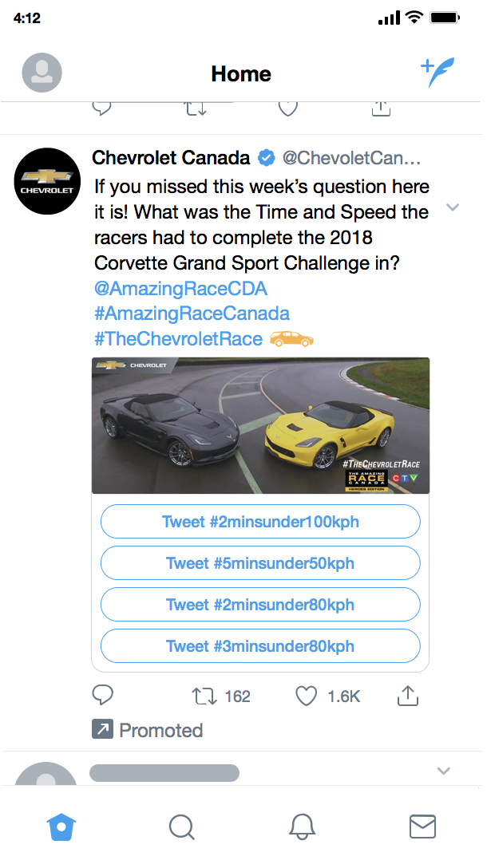Open @AmazingRaceCDA mention link
Screen dimensions: 487x868
[x=180, y=288]
